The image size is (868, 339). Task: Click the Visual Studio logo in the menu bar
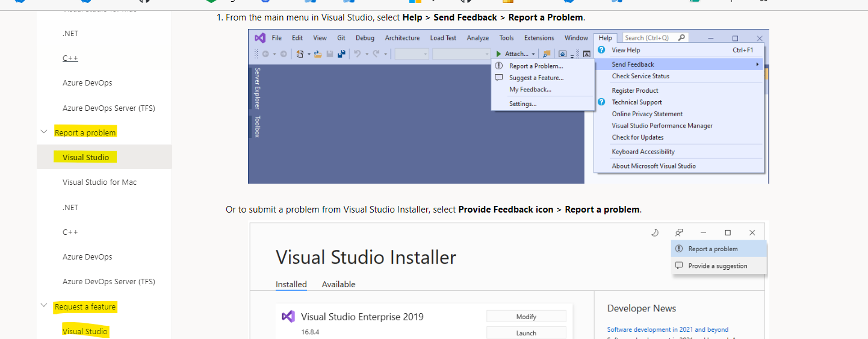tap(260, 38)
